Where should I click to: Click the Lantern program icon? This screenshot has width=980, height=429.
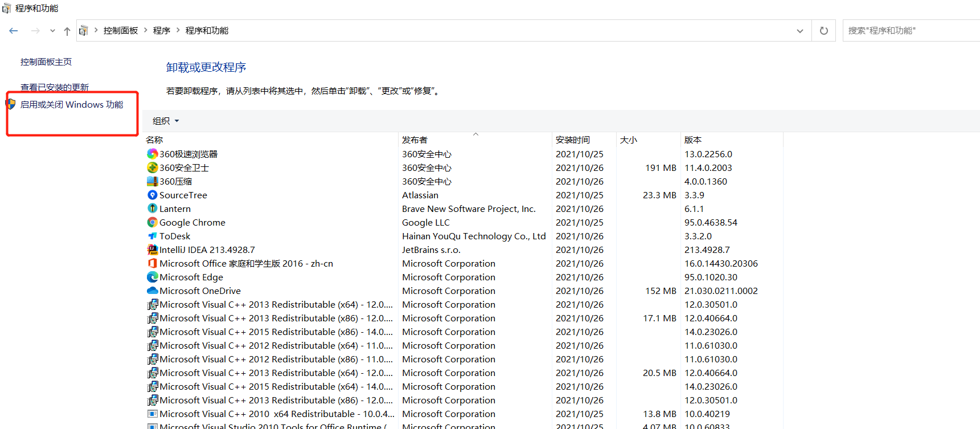click(152, 209)
